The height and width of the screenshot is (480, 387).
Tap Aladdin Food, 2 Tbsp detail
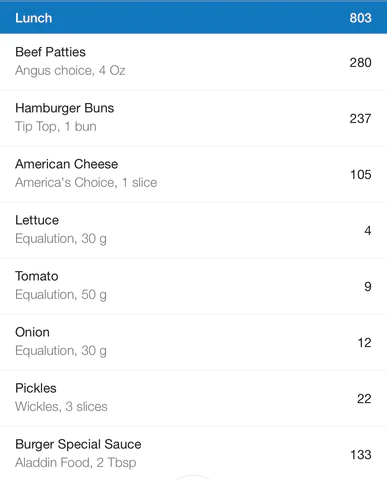[x=76, y=463]
